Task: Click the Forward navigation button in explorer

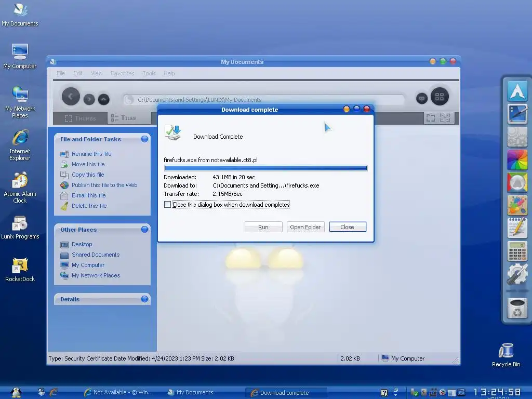Action: (89, 99)
